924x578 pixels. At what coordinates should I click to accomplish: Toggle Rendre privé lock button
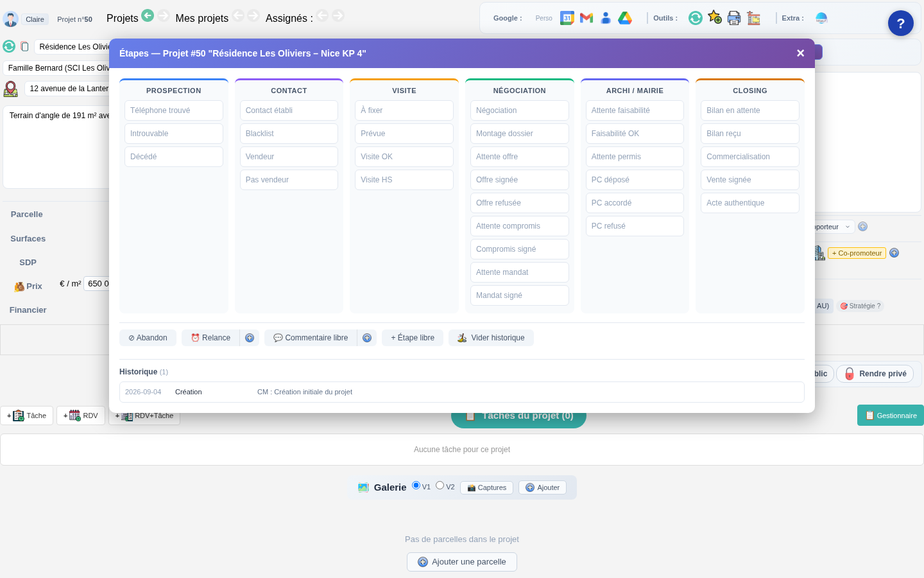[x=875, y=374]
